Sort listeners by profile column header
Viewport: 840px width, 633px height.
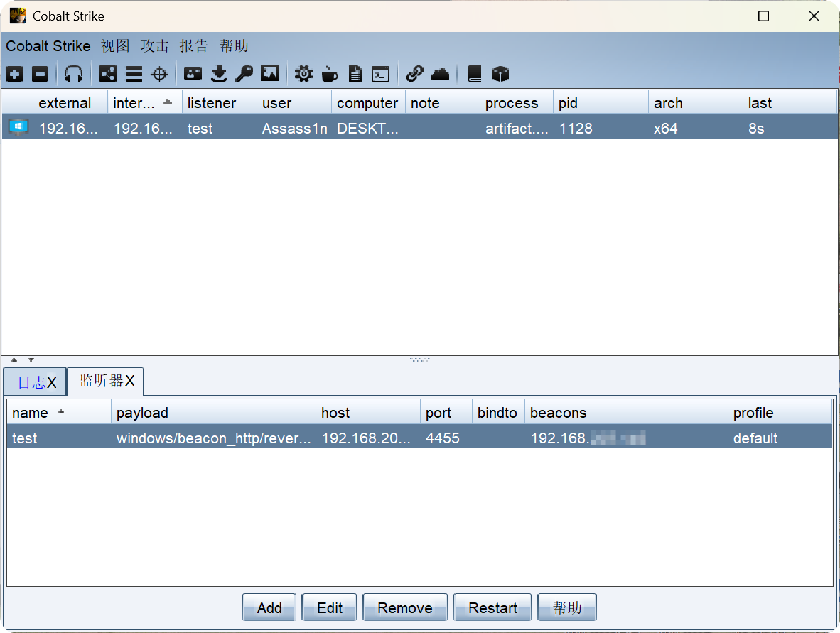tap(780, 412)
